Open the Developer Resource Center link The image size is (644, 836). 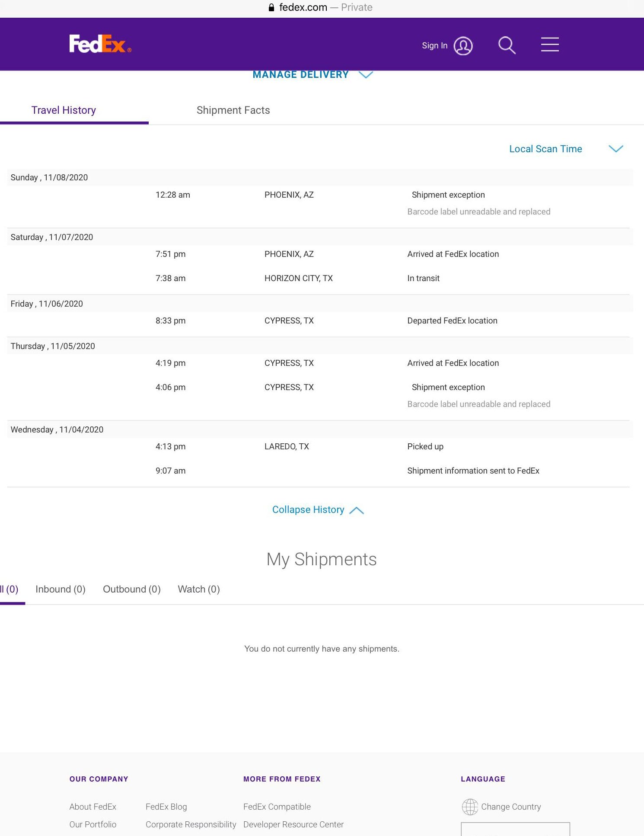coord(293,824)
